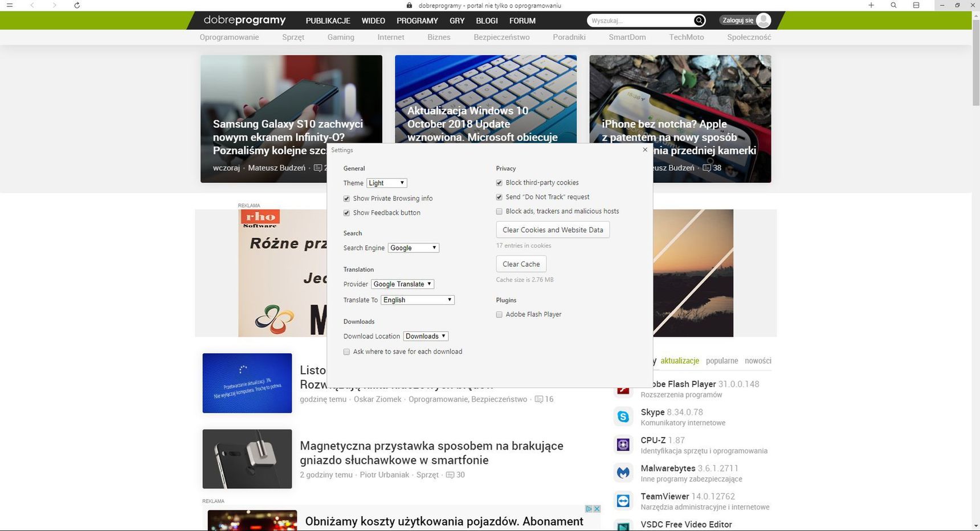Click the site search magnifier button
The height and width of the screenshot is (531, 980).
click(x=699, y=21)
